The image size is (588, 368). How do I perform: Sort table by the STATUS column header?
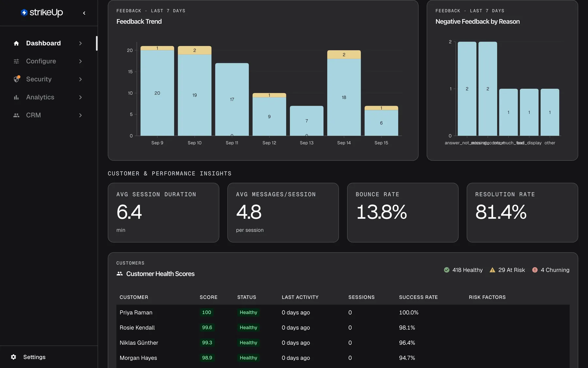pos(247,297)
